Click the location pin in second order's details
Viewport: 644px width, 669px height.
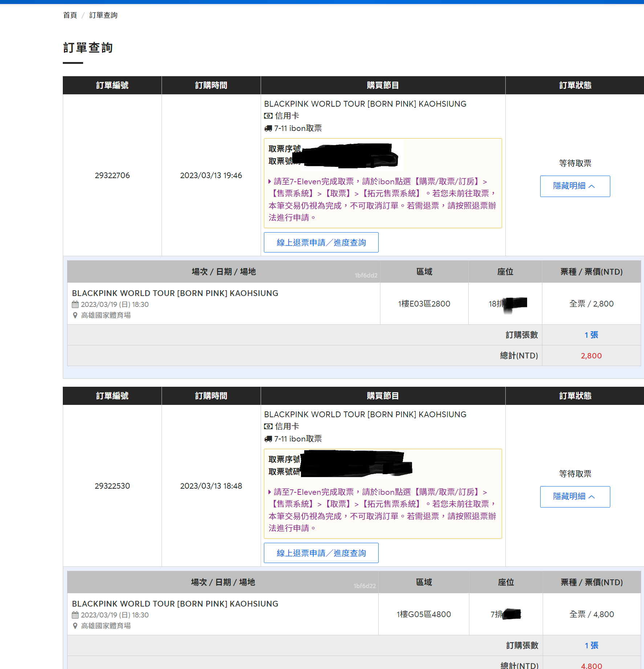point(75,626)
